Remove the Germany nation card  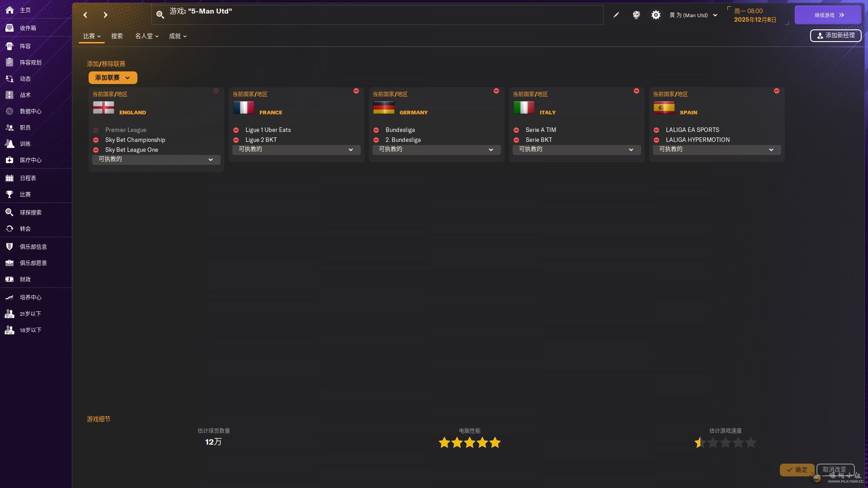pos(496,91)
